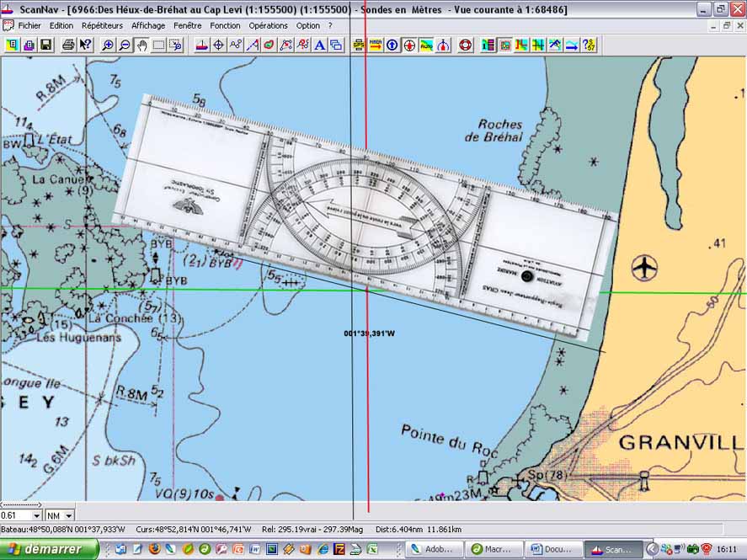Open the Edition menu

coord(61,26)
